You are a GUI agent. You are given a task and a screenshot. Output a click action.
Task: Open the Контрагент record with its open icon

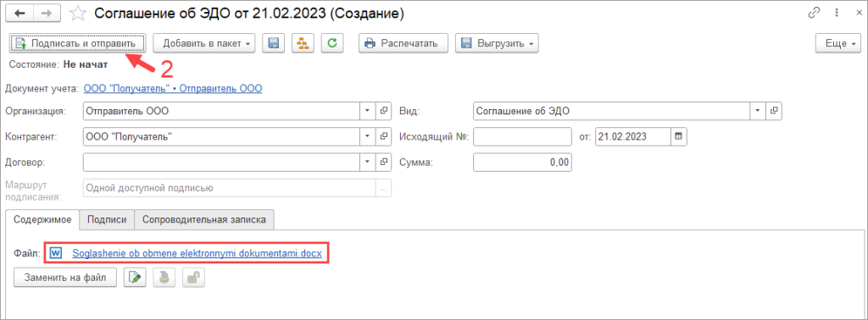[383, 136]
